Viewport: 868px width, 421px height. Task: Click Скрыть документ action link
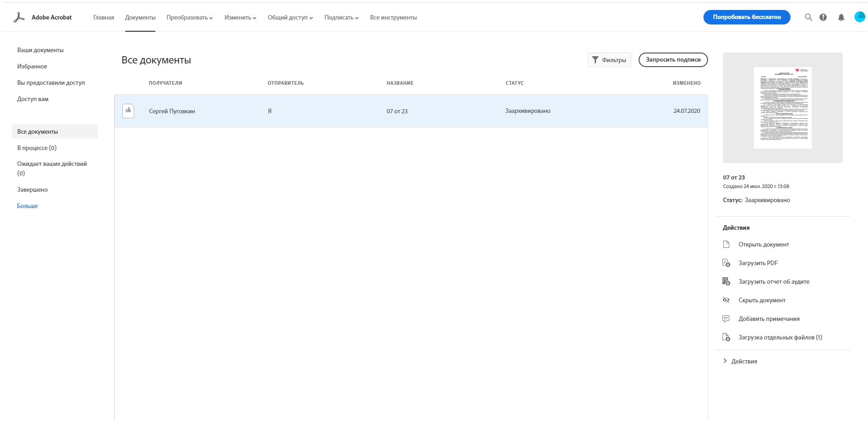762,300
